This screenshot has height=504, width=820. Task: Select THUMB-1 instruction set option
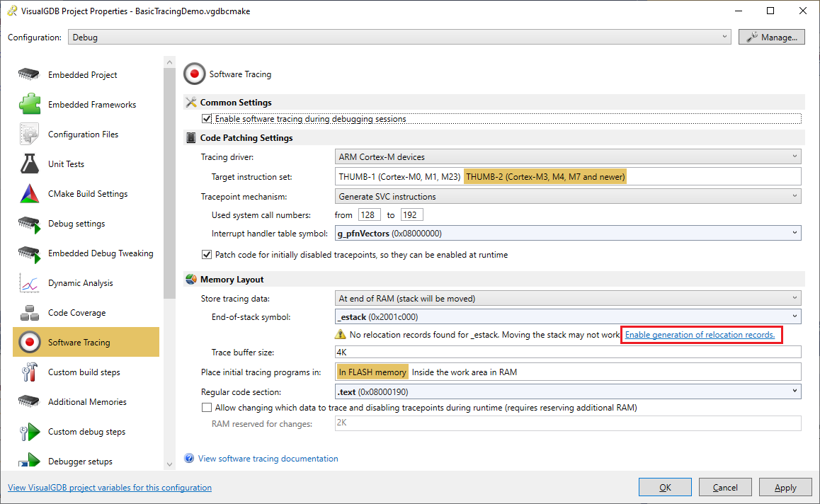(399, 177)
